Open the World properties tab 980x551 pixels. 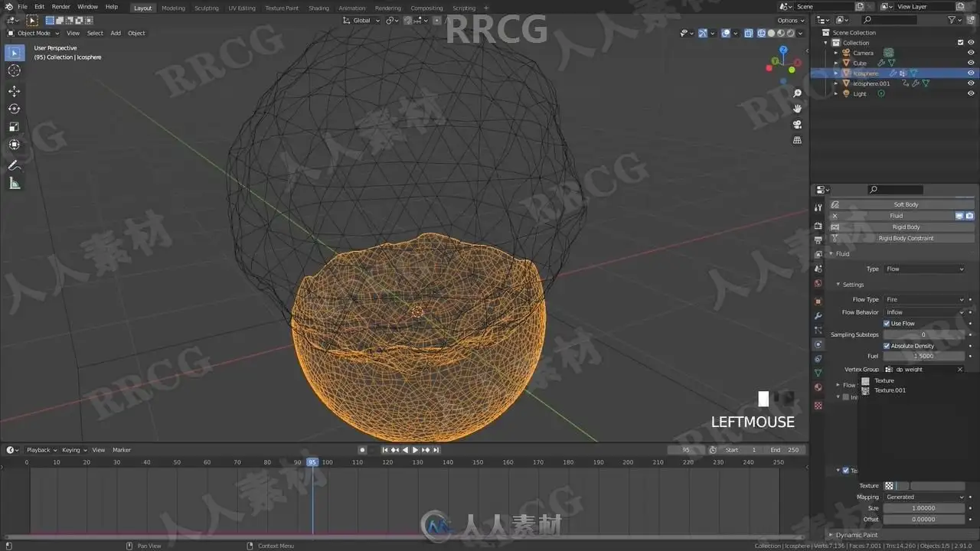coord(818,283)
